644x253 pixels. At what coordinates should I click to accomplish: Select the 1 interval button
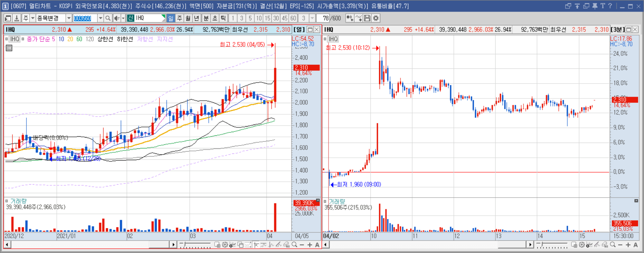point(233,18)
